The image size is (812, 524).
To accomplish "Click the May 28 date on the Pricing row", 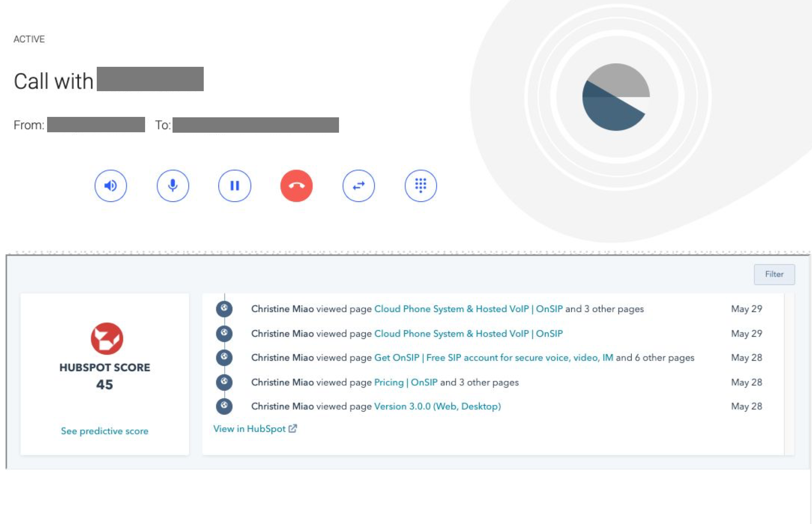I will [x=746, y=382].
